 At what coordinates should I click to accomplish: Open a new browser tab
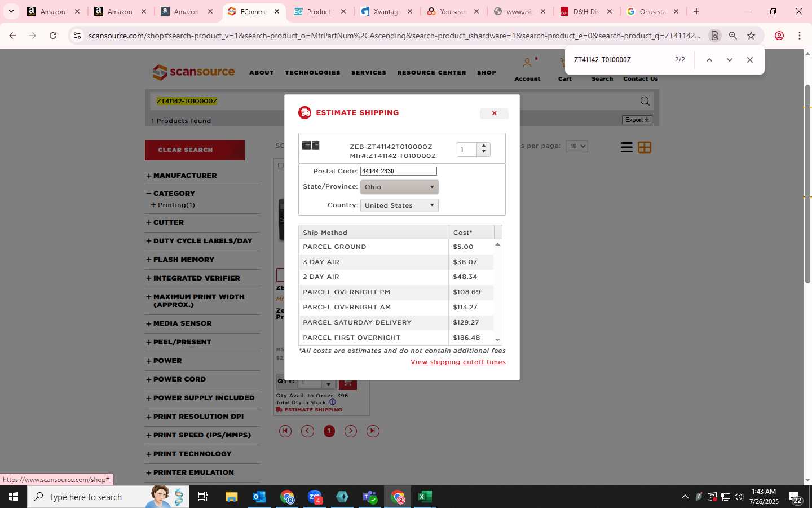tap(696, 11)
